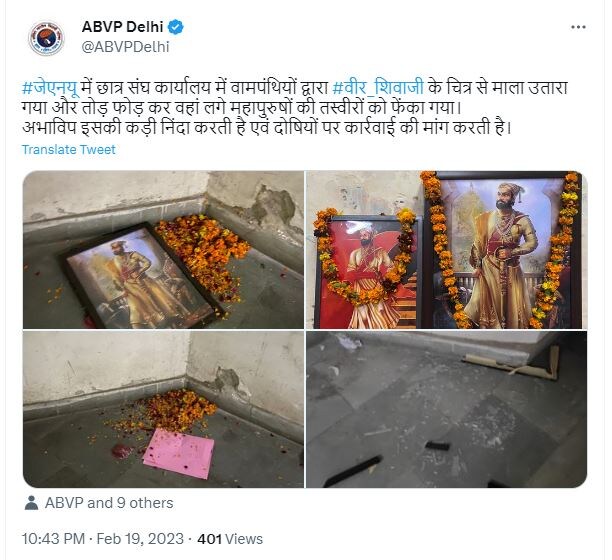612x560 pixels.
Task: Open the garlanded Shivaji portraits photo
Action: [x=447, y=250]
